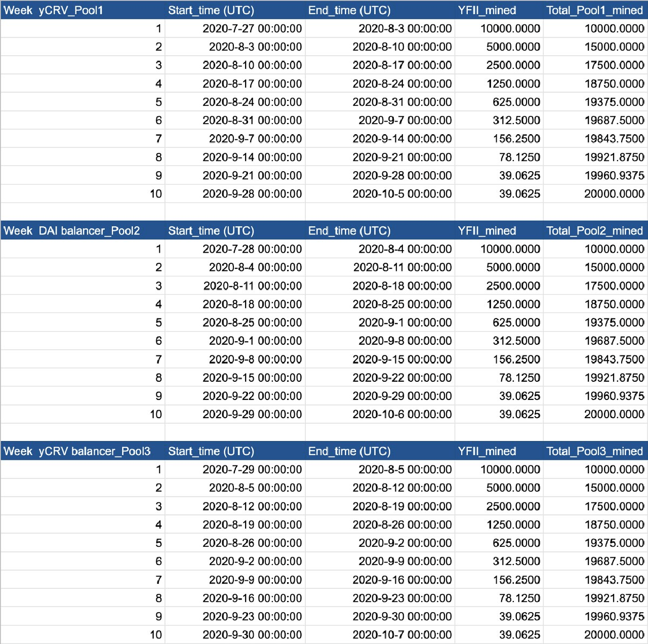Click YFII_mined header of yCRV balancer_Pool3 table
The width and height of the screenshot is (648, 644).
tap(499, 451)
